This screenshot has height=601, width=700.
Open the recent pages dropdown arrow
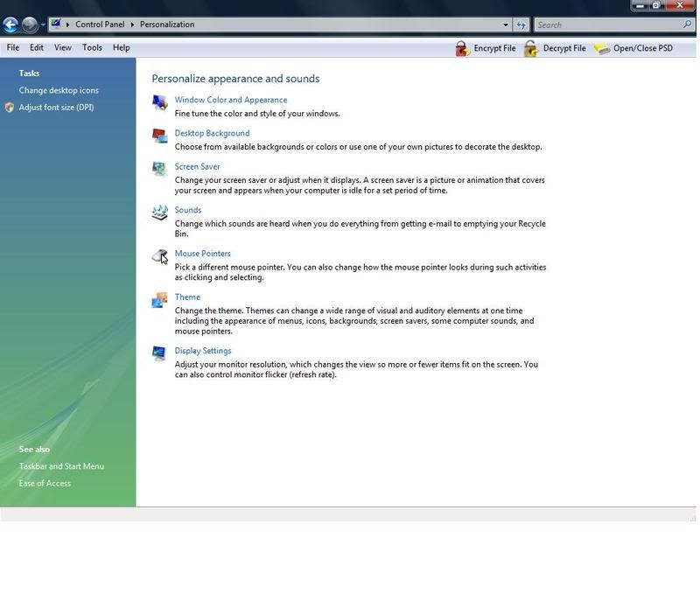(x=43, y=24)
